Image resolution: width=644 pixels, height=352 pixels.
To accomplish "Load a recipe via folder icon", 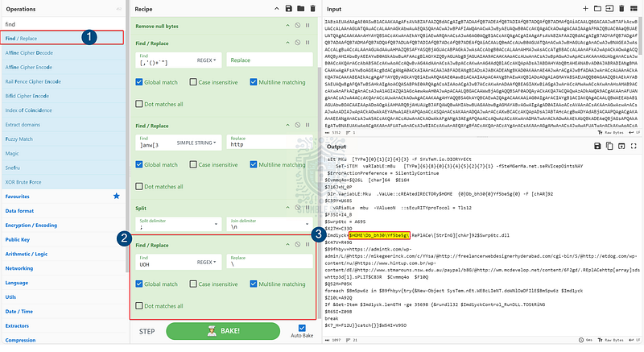I will click(300, 9).
